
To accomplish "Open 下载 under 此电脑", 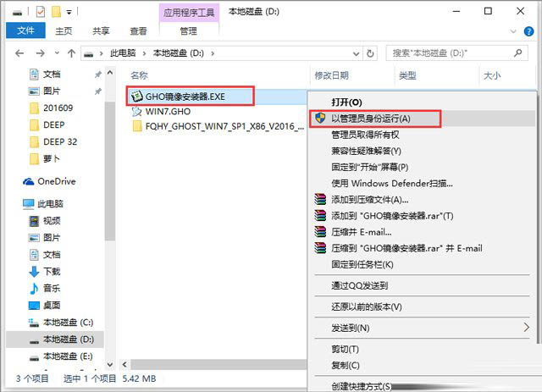I will (52, 272).
